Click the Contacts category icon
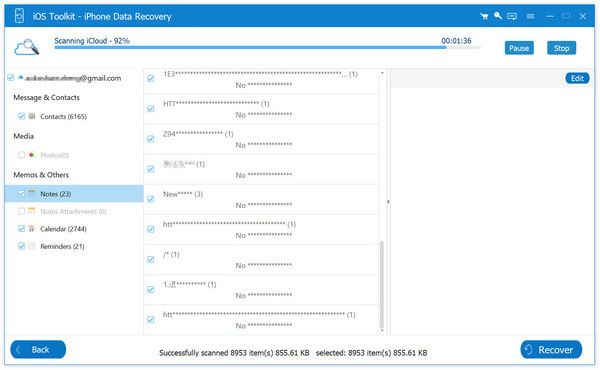The width and height of the screenshot is (600, 370). pyautogui.click(x=32, y=116)
